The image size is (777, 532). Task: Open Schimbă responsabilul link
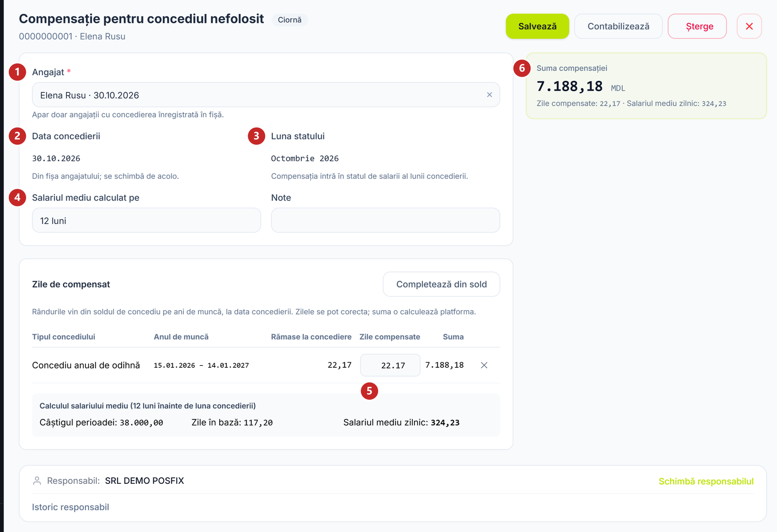coord(706,481)
